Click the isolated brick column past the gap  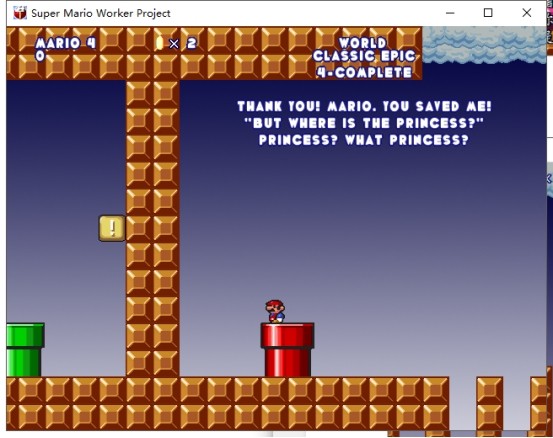point(490,403)
